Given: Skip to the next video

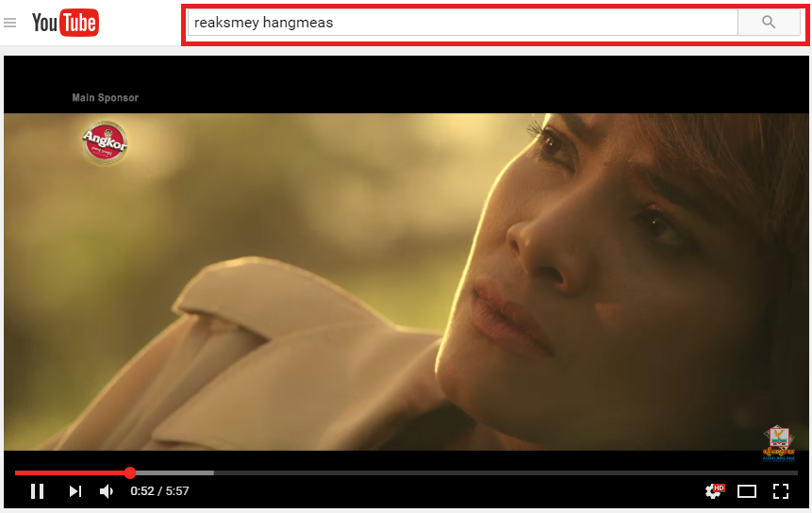Looking at the screenshot, I should [x=75, y=490].
